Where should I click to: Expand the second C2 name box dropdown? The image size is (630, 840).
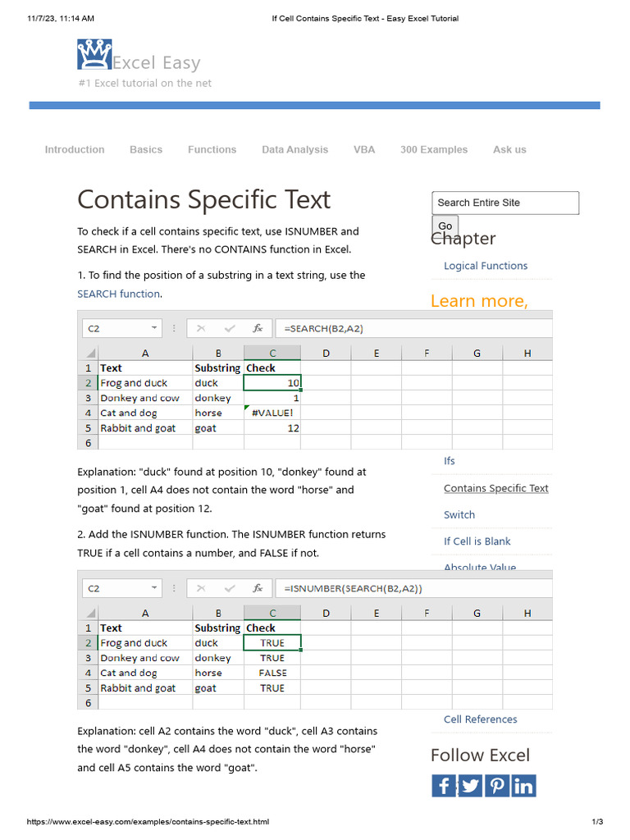[x=154, y=588]
